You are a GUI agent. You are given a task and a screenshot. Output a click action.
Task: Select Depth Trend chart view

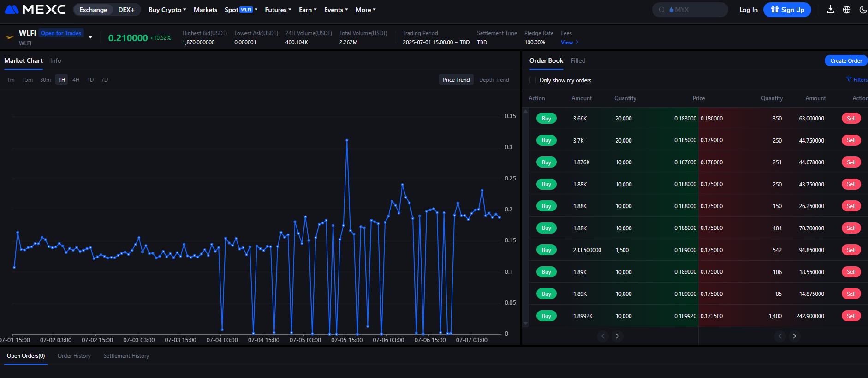click(x=494, y=80)
